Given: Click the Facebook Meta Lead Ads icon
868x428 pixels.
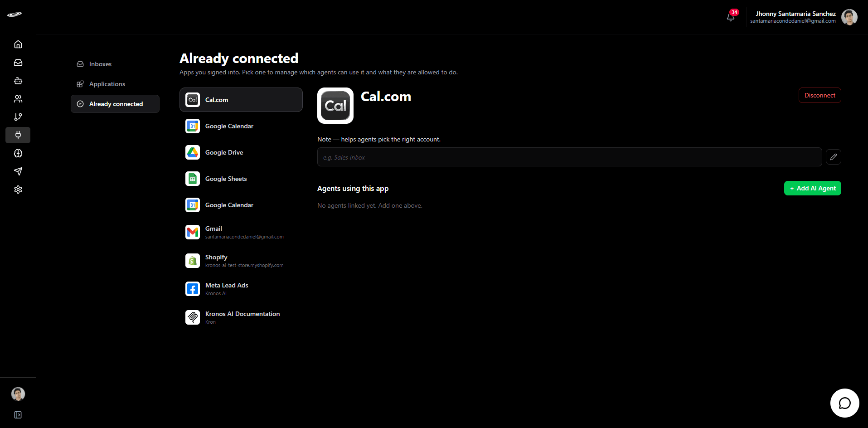Looking at the screenshot, I should [x=193, y=289].
